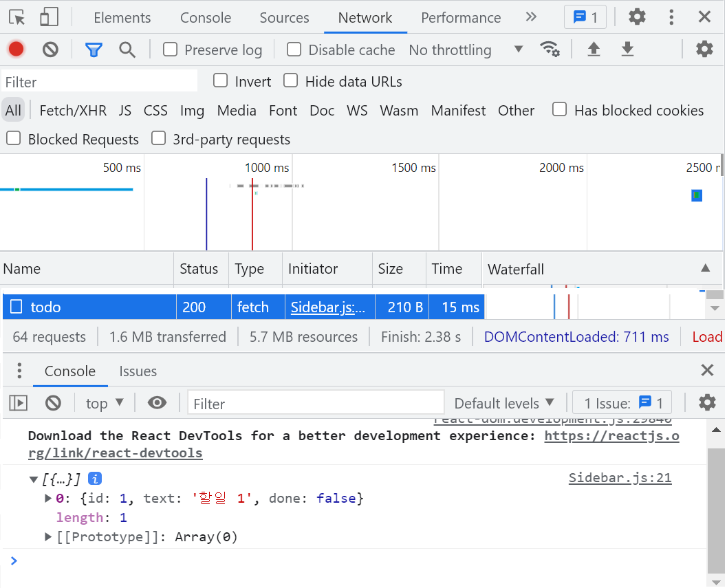Collapse the logged array [{…}]
727x588 pixels.
(x=34, y=479)
